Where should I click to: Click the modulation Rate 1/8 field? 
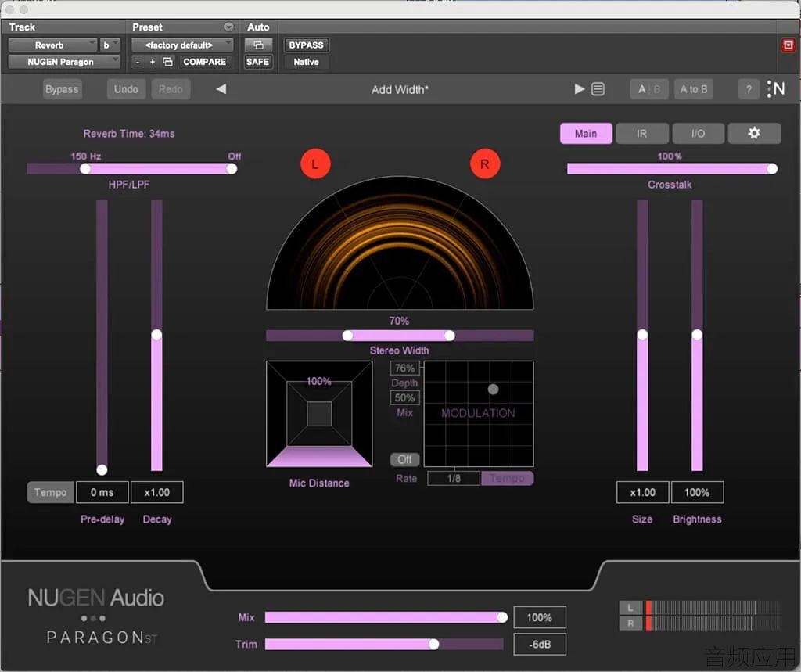454,478
